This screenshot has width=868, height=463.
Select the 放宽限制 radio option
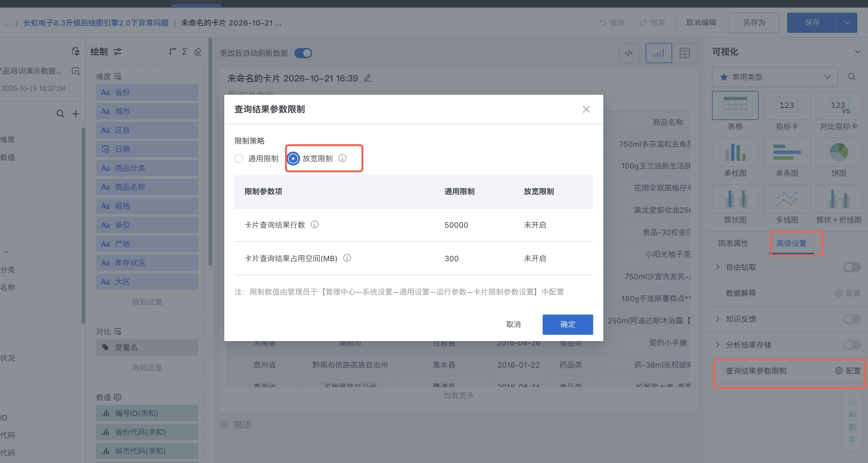[293, 158]
